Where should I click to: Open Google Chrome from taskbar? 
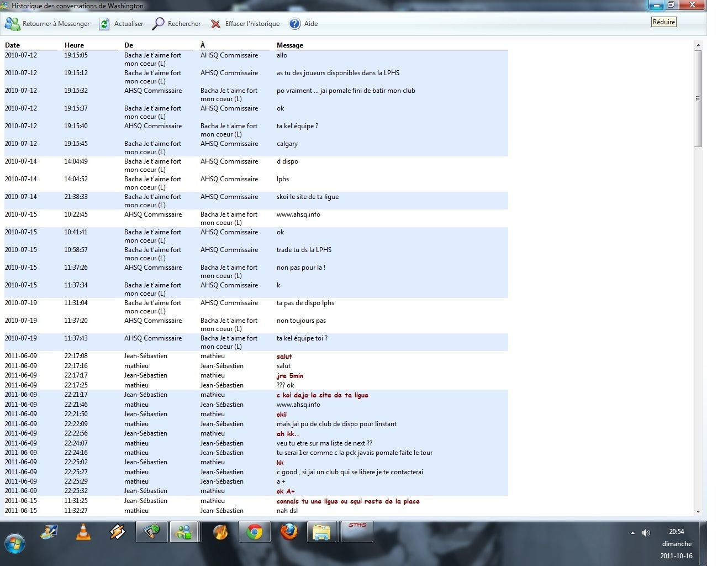click(x=254, y=532)
